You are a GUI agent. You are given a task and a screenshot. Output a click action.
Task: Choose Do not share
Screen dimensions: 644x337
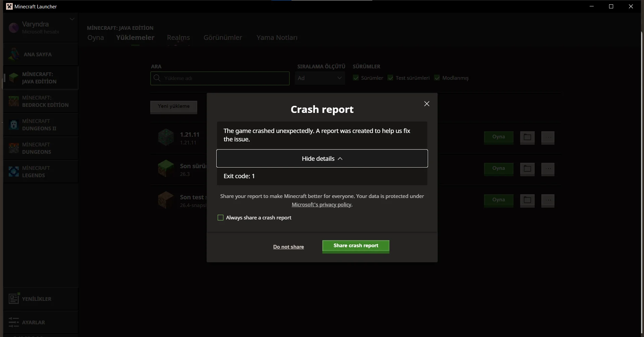pos(288,247)
